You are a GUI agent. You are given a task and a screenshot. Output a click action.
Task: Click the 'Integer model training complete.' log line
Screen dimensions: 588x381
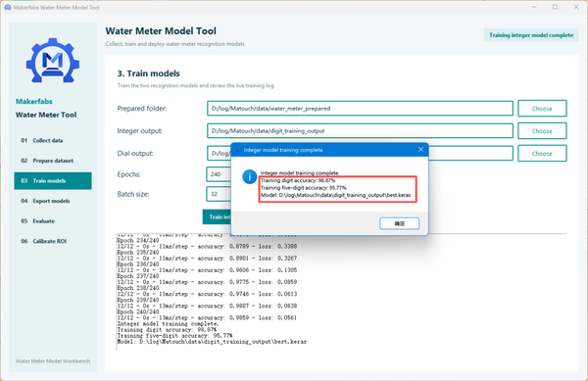pyautogui.click(x=168, y=324)
